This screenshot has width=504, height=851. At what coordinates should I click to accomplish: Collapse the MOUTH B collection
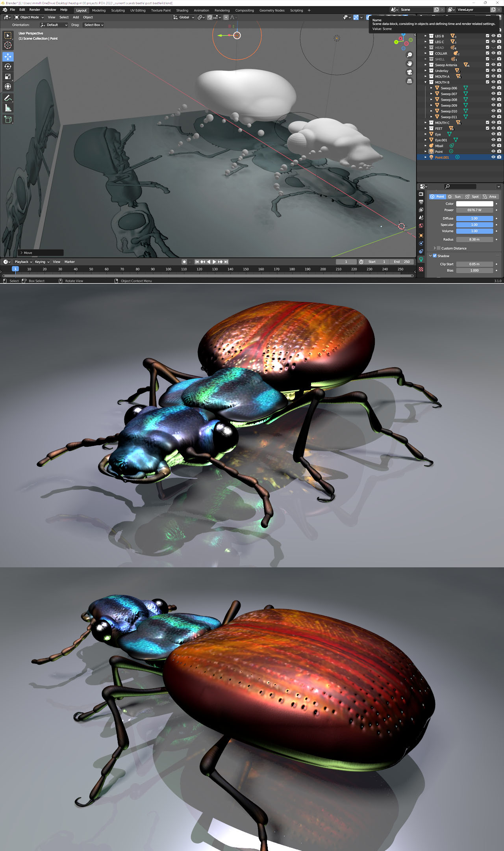point(426,82)
